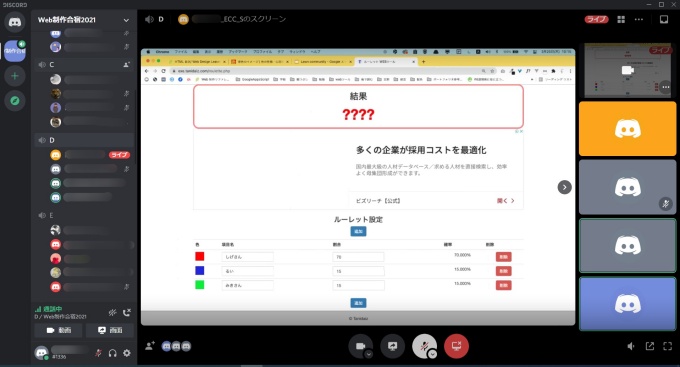Show next participants with right chevron
The image size is (680, 367).
tap(564, 187)
